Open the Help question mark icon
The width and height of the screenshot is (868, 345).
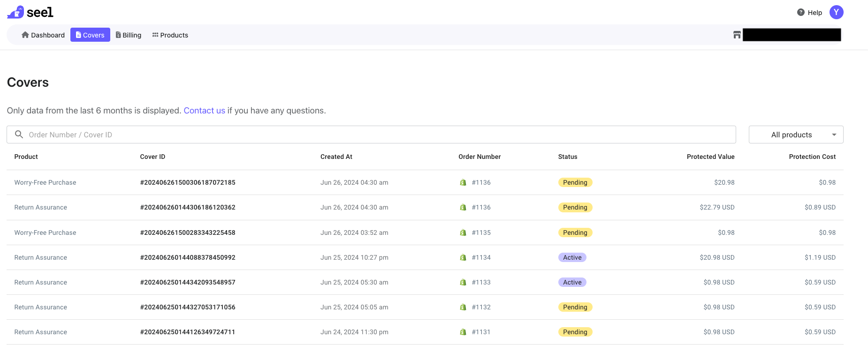coord(800,13)
